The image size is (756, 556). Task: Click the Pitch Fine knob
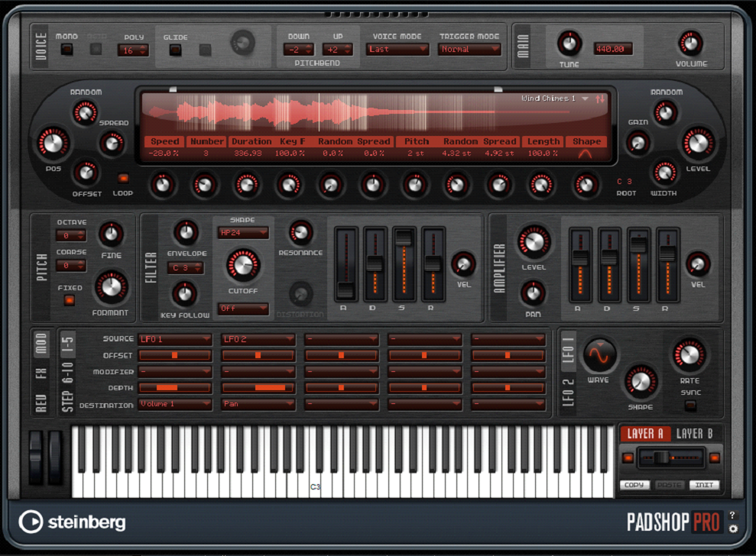pyautogui.click(x=111, y=234)
